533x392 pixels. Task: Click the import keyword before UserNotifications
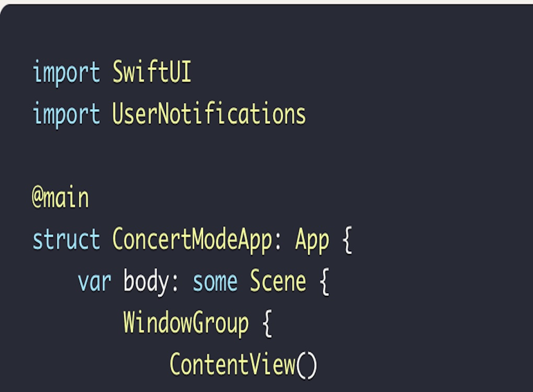(66, 114)
